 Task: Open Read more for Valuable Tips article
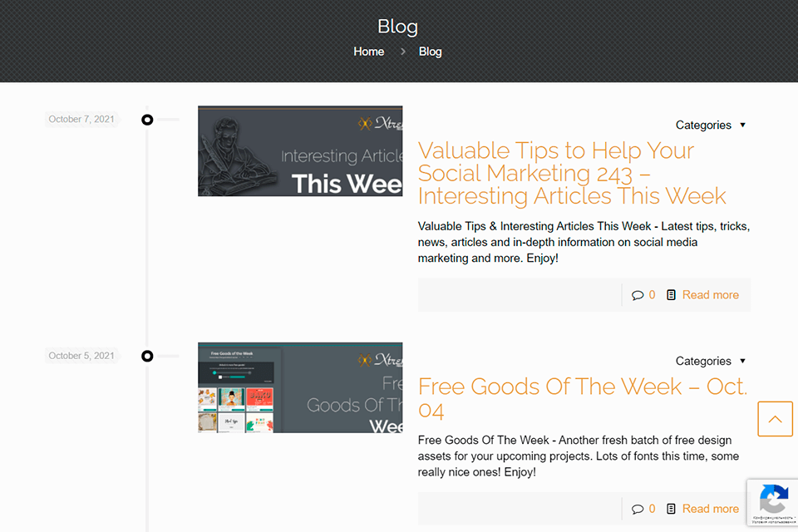pyautogui.click(x=710, y=295)
